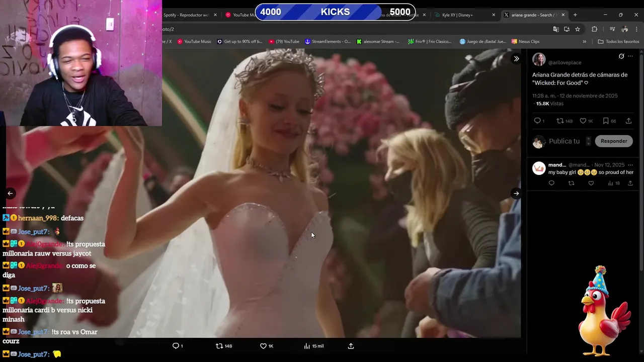Click the Responder button

click(614, 141)
